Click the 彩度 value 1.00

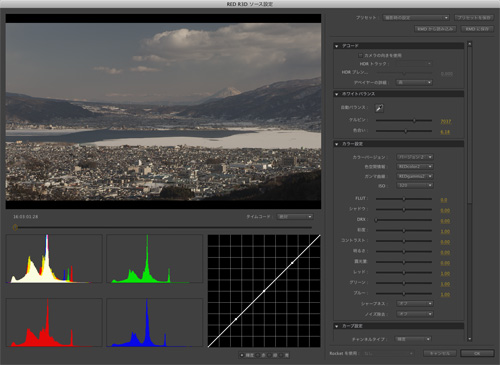click(445, 231)
